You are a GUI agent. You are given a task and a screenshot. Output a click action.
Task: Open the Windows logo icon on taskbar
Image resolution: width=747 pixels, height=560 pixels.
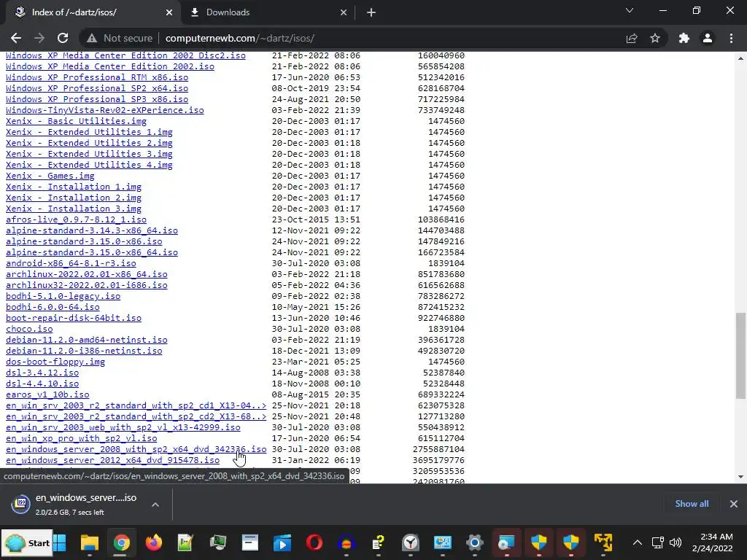[x=60, y=542]
